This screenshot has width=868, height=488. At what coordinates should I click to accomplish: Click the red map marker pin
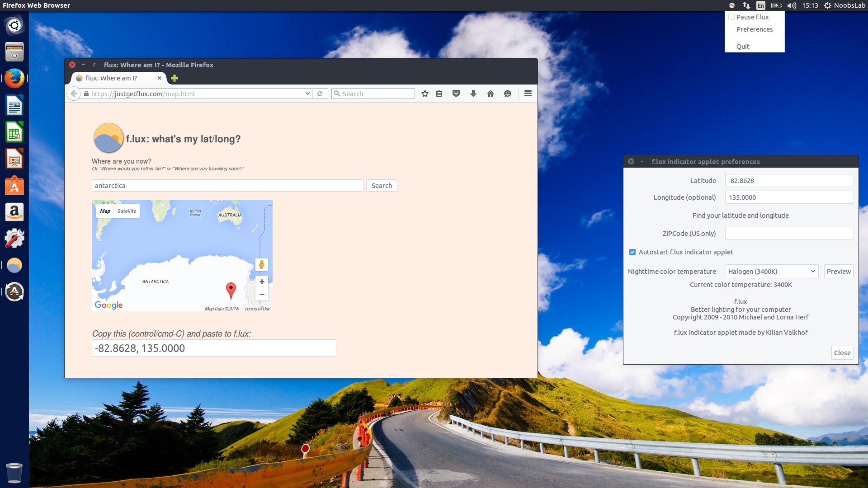[x=231, y=291]
